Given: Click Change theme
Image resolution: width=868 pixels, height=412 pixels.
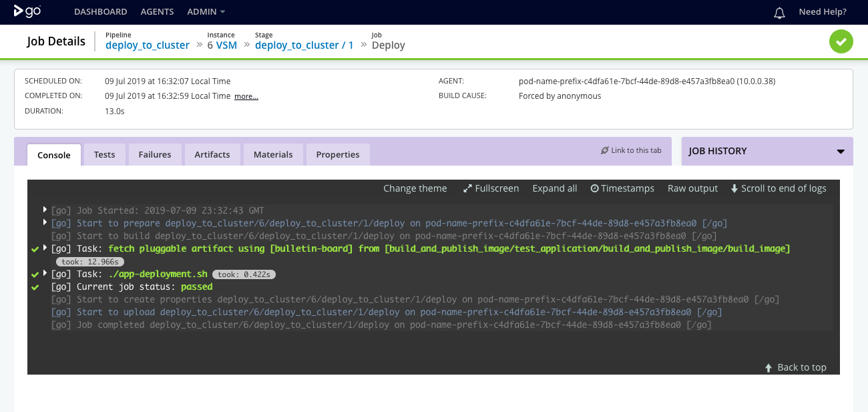Looking at the screenshot, I should [x=415, y=189].
